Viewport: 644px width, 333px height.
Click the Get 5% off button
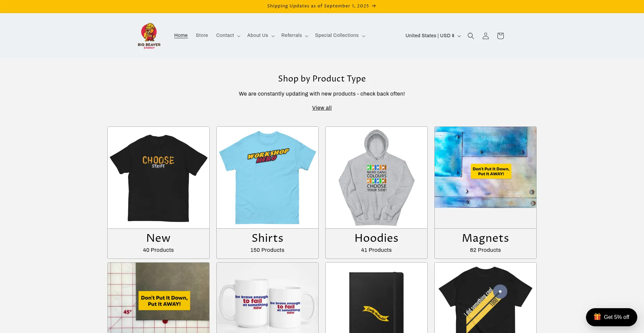[611, 317]
